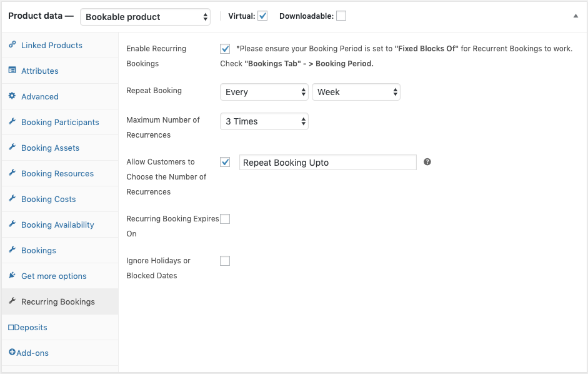This screenshot has height=374, width=588.
Task: Switch to Booking Participants tab
Action: [60, 122]
